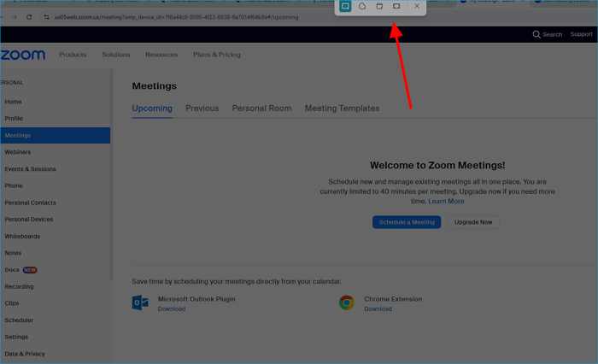Click the browser reload icon
598x364 pixels.
pos(30,17)
